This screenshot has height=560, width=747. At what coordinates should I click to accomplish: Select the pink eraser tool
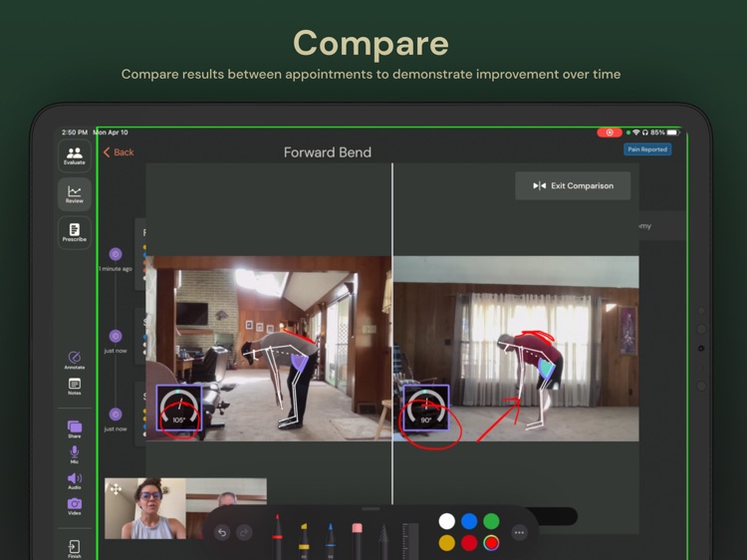(357, 541)
